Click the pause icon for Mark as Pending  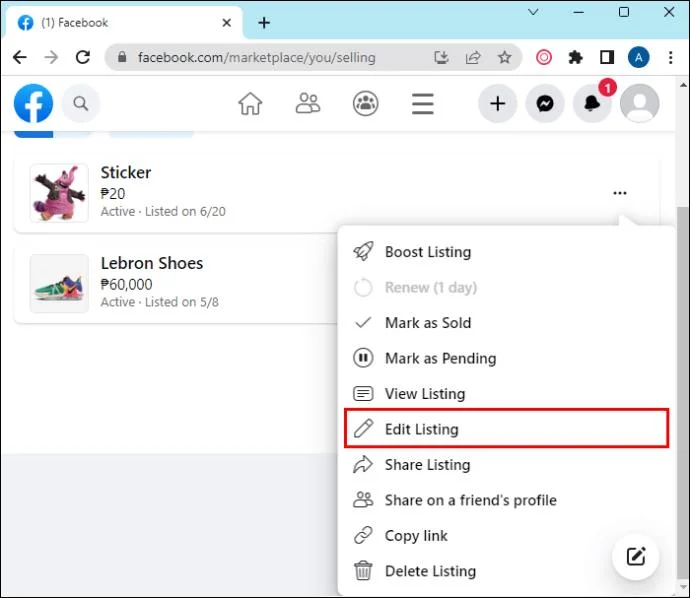(x=363, y=358)
